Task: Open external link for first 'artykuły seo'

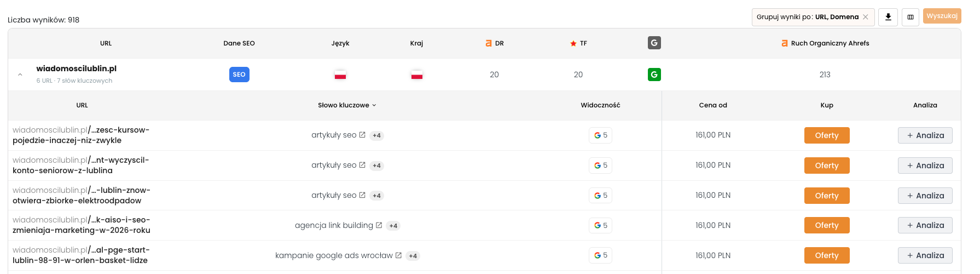Action: [x=362, y=135]
